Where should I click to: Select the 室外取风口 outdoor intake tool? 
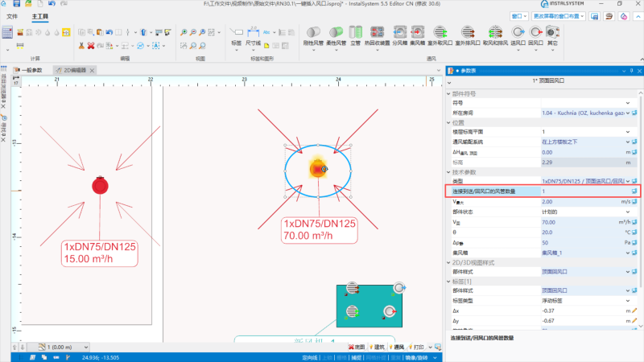[440, 35]
